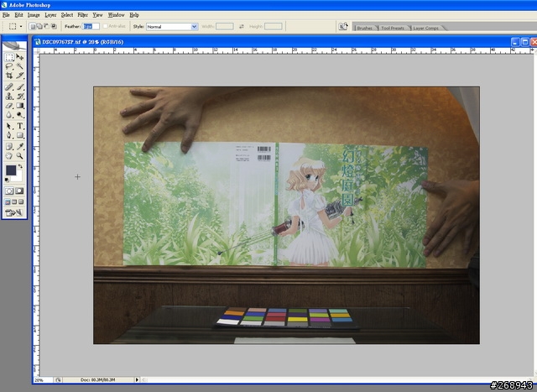Image resolution: width=537 pixels, height=392 pixels.
Task: Choose the Add to Selection mode button
Action: click(x=39, y=26)
